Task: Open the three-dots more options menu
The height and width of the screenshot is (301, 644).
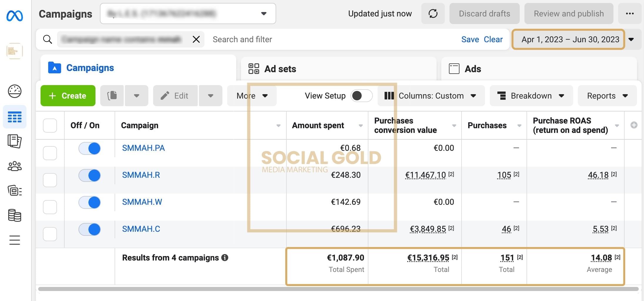Action: click(x=630, y=13)
